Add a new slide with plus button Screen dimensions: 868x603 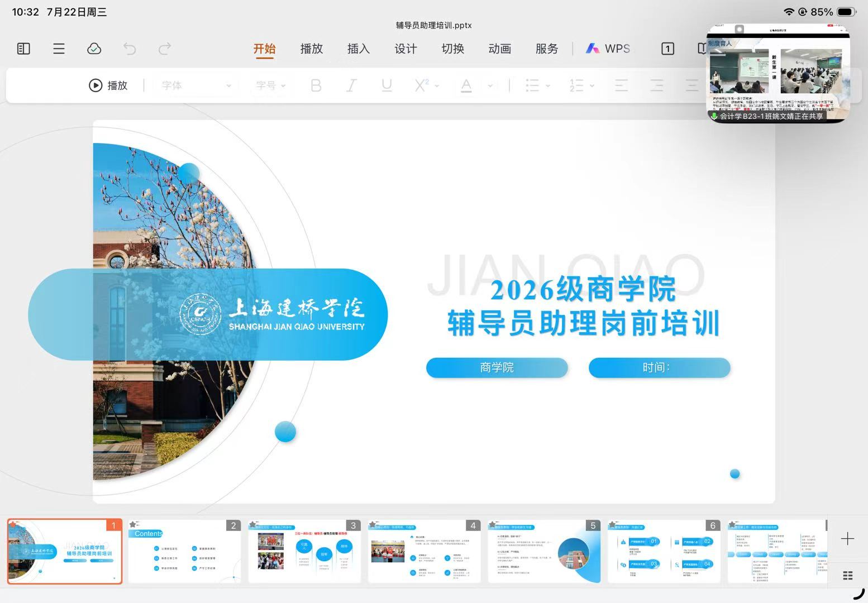(847, 539)
